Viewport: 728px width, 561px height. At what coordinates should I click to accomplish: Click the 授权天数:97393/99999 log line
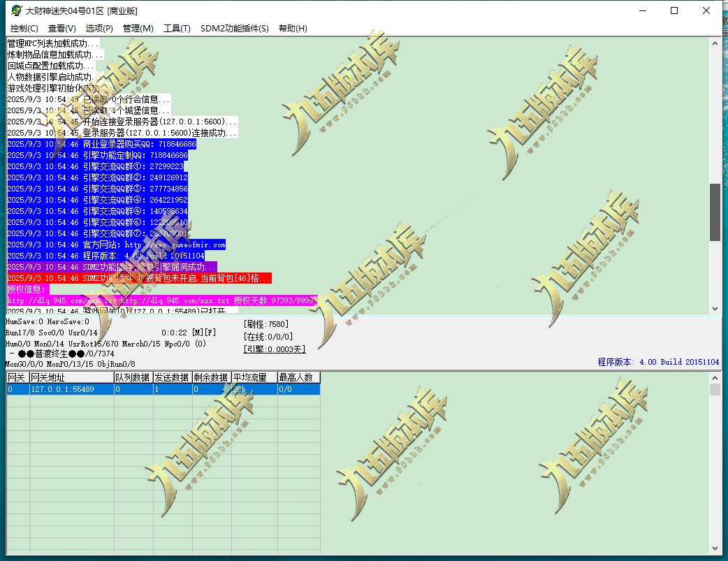point(163,300)
